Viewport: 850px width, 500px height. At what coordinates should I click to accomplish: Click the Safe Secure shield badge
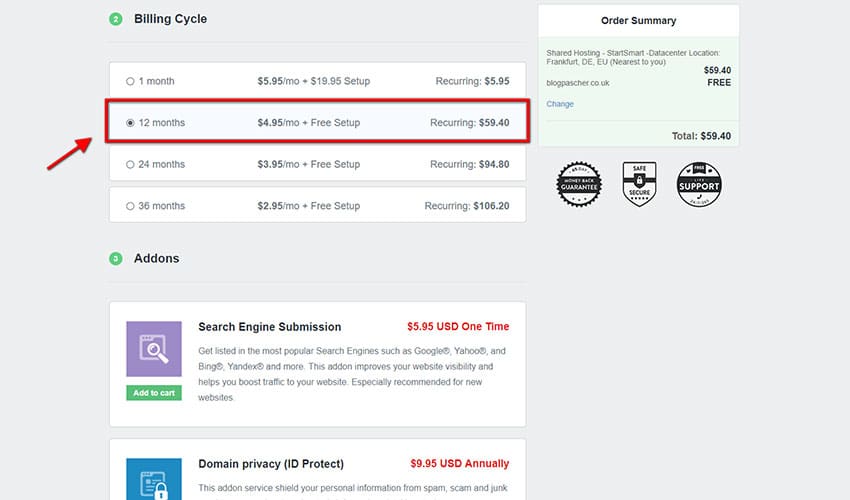639,184
